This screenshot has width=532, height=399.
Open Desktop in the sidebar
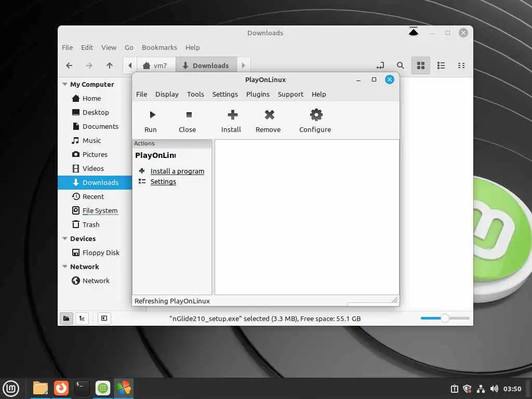[x=95, y=112]
